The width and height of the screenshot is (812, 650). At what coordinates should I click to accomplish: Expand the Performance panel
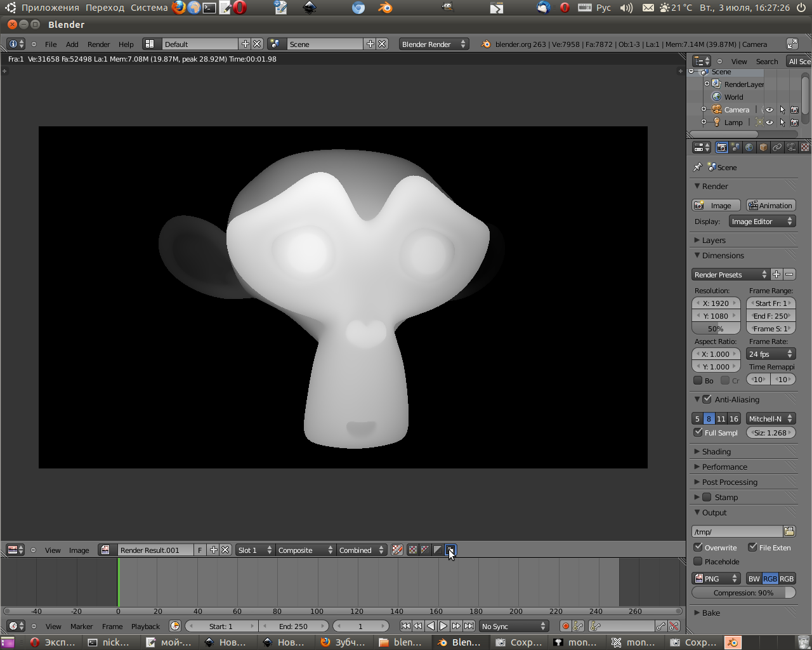coord(724,467)
